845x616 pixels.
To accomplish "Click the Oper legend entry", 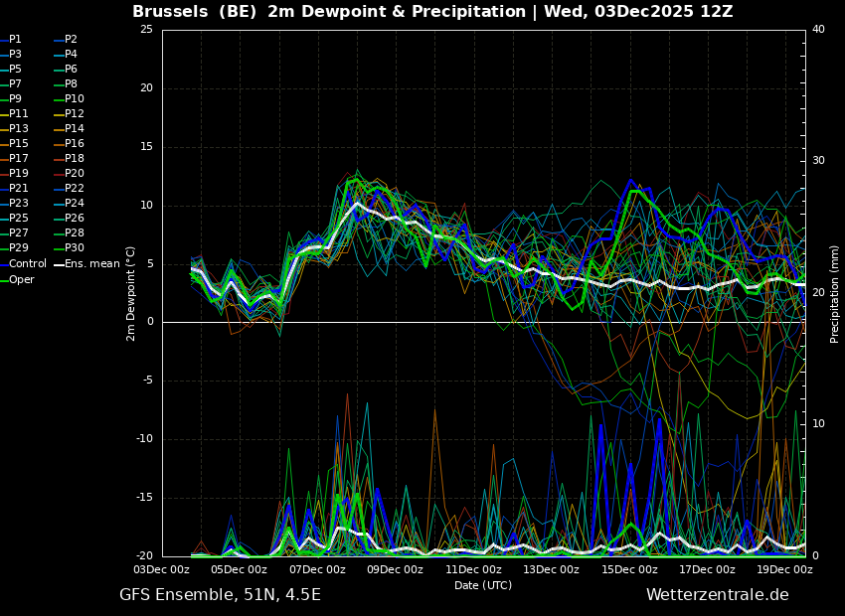I will (22, 280).
